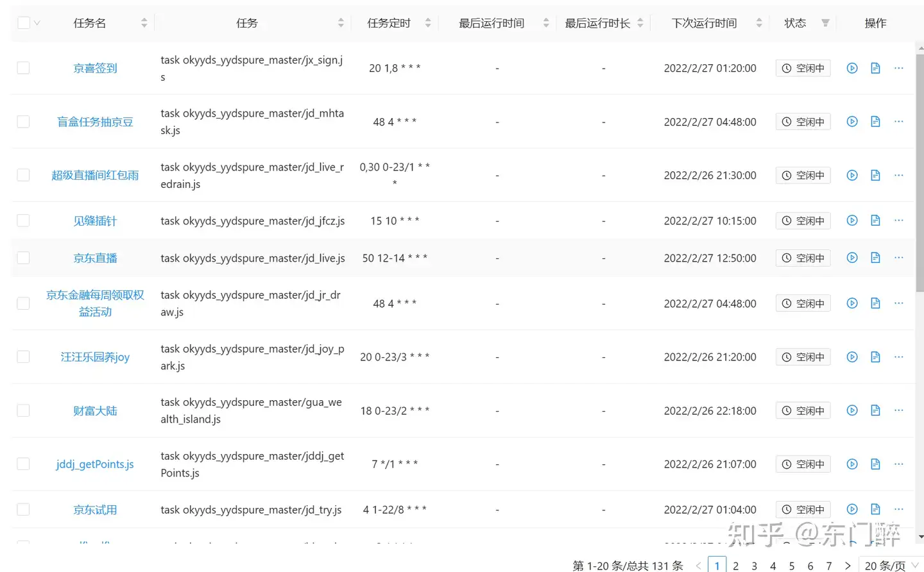This screenshot has width=924, height=572.
Task: Check the 京喜签到 row checkbox
Action: [23, 68]
